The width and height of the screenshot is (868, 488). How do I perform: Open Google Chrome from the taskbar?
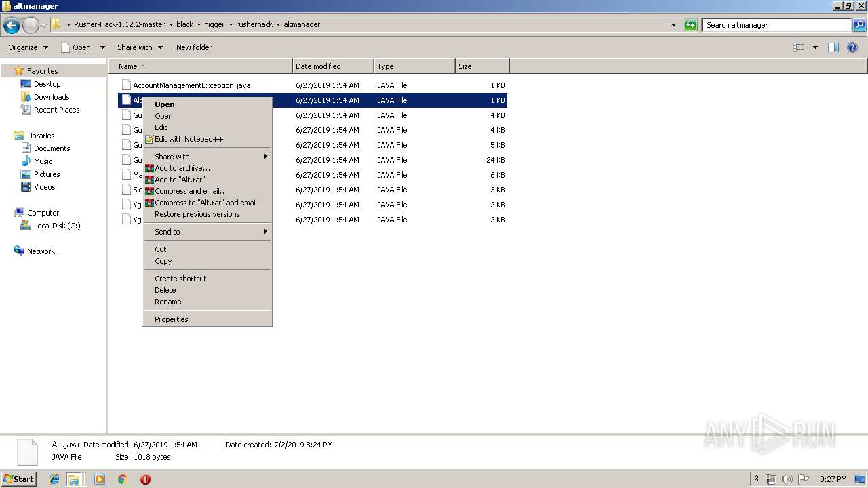(x=122, y=479)
